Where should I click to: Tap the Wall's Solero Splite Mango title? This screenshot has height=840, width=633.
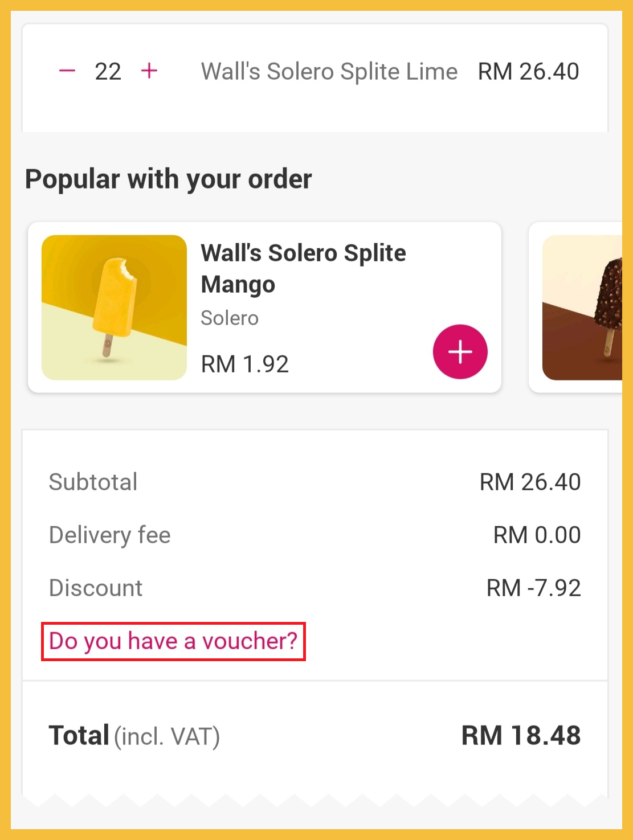[x=303, y=268]
